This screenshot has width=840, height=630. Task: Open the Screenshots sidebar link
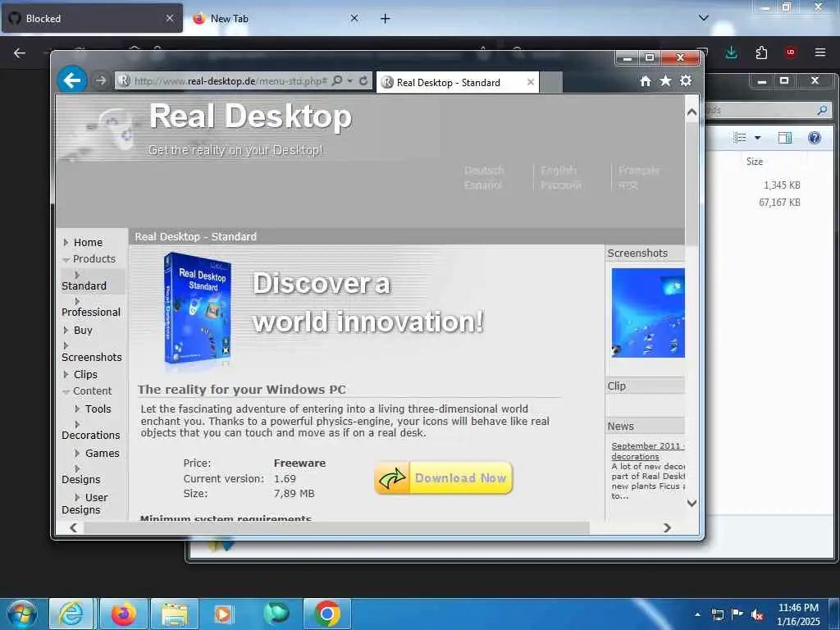click(92, 357)
